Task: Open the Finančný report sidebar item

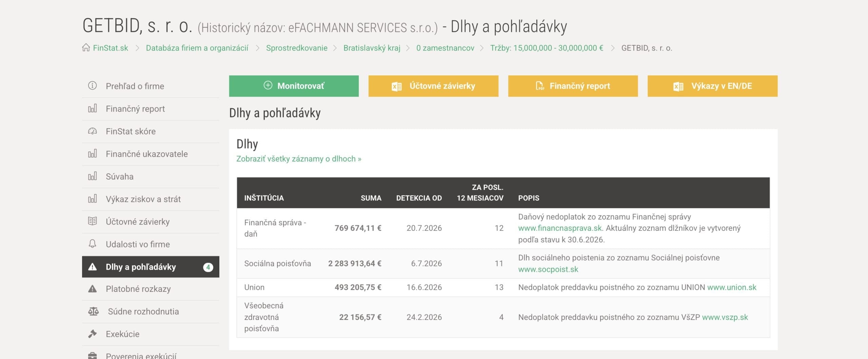Action: coord(151,109)
